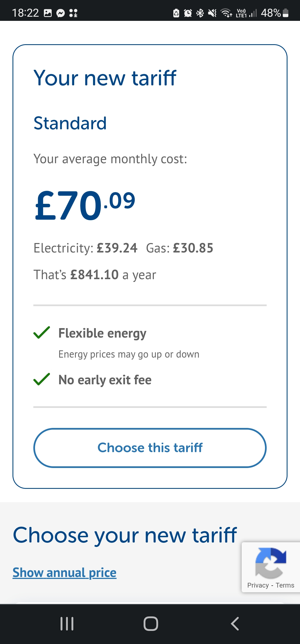This screenshot has height=644, width=300.
Task: Tap the Flexible energy green checkmark
Action: click(42, 333)
